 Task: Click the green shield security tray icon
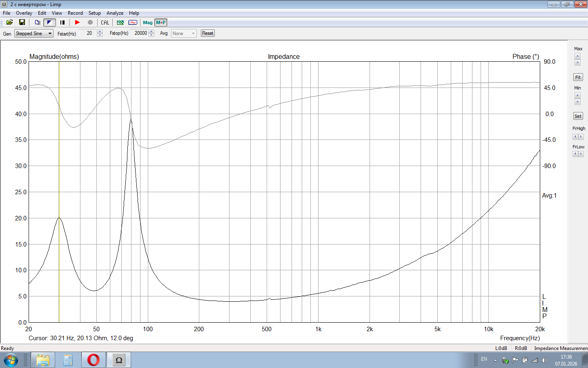pyautogui.click(x=505, y=360)
